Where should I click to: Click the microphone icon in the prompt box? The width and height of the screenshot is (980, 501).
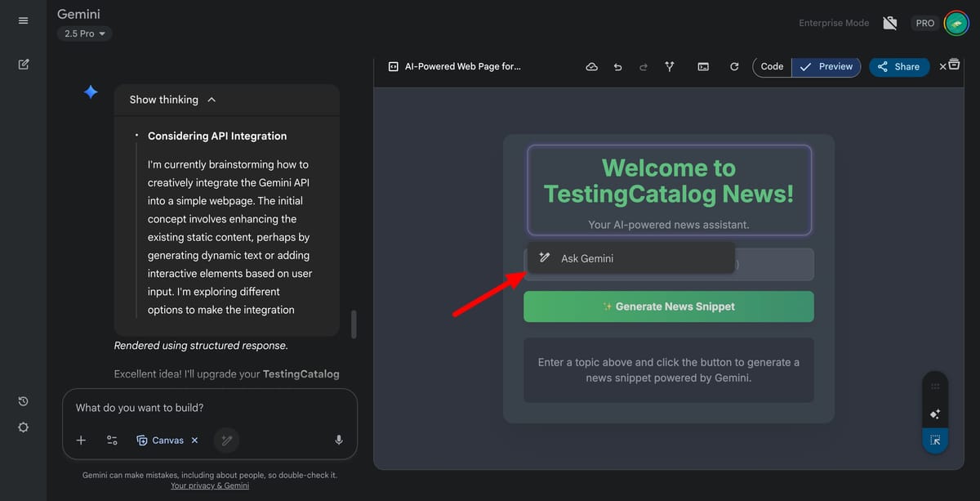point(338,440)
